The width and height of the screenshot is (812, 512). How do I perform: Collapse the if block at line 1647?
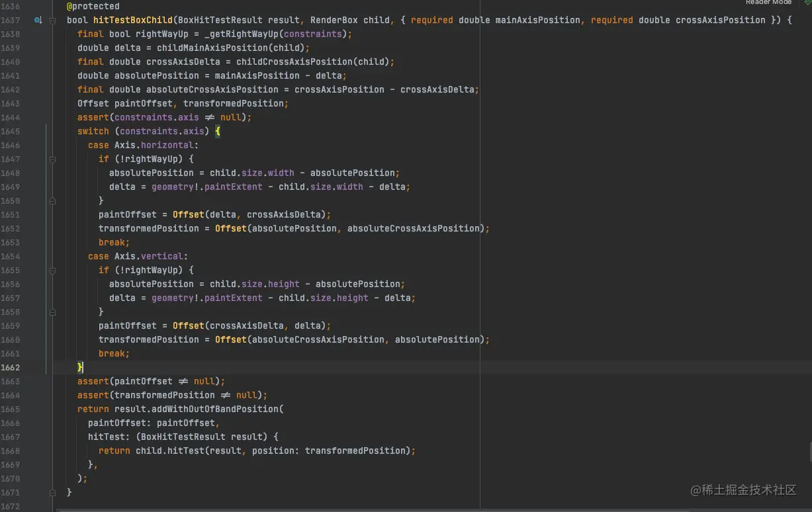point(53,159)
